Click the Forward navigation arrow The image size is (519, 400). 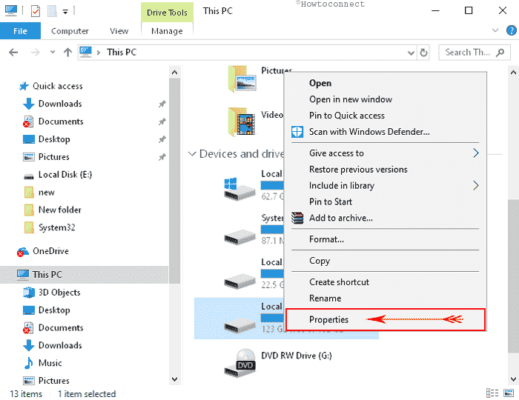coord(35,52)
